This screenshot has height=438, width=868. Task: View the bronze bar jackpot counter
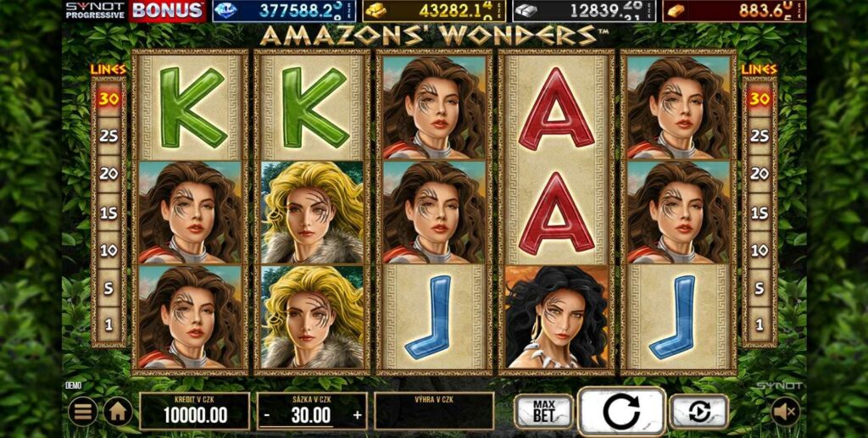[x=734, y=10]
